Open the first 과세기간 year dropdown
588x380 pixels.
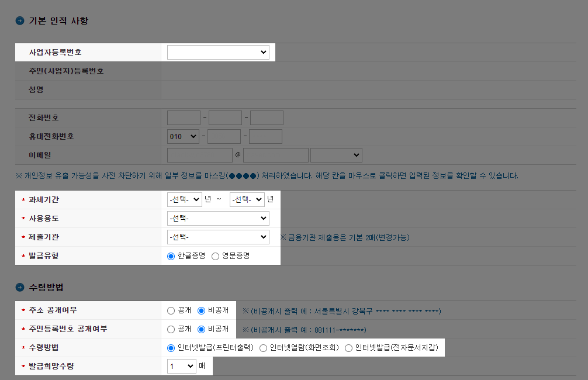(x=183, y=199)
